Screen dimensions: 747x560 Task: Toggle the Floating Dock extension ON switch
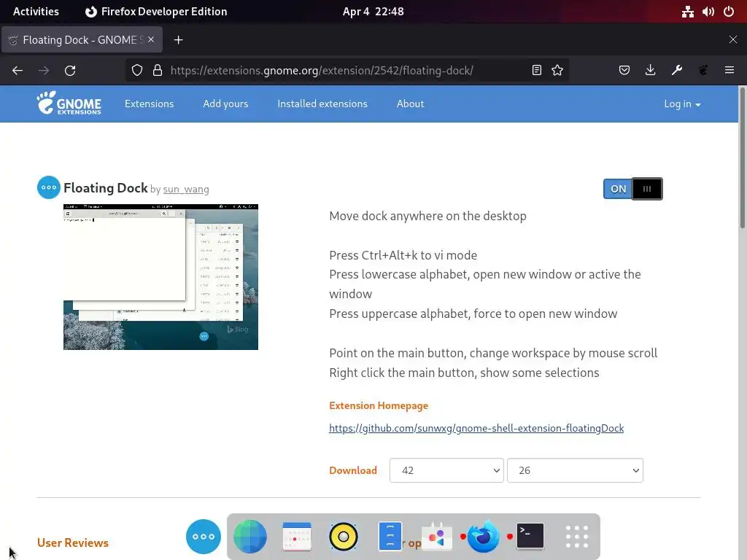[632, 189]
